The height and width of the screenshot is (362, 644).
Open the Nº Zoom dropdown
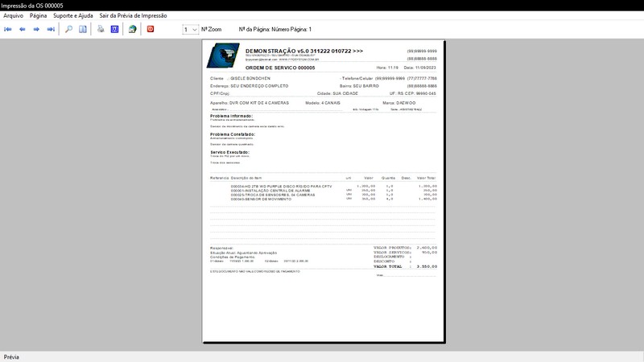pos(190,30)
